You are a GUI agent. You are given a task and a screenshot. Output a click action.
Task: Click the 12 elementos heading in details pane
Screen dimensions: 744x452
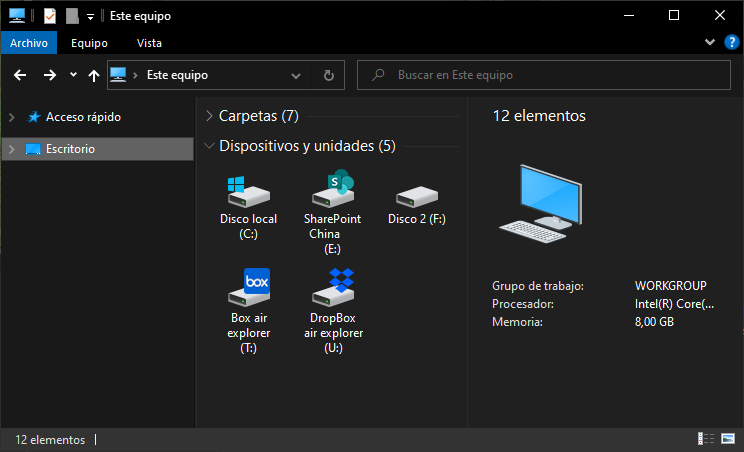click(539, 116)
